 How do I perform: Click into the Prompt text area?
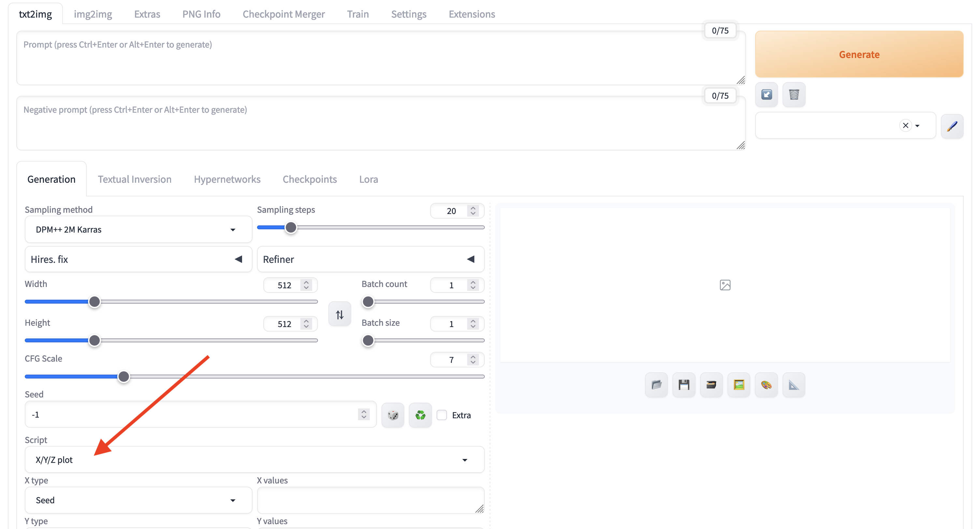click(x=381, y=58)
